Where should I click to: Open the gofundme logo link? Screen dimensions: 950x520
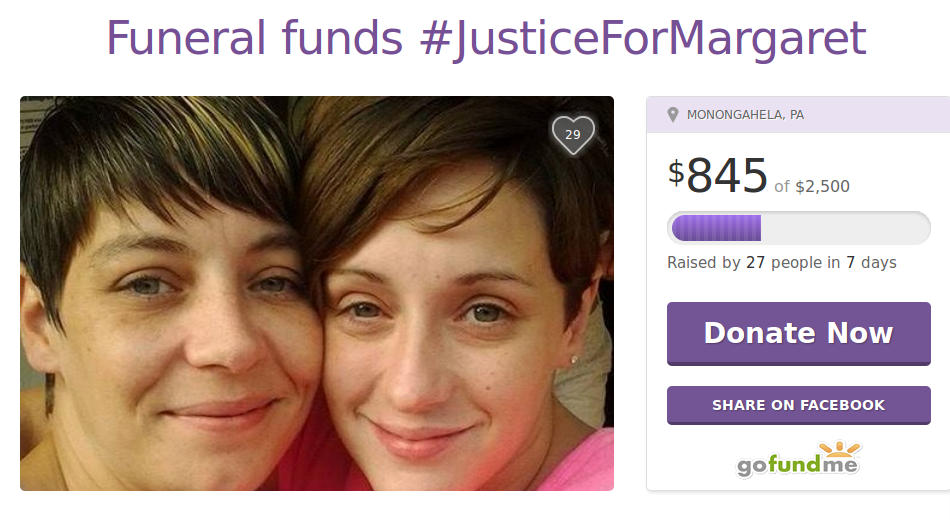799,459
